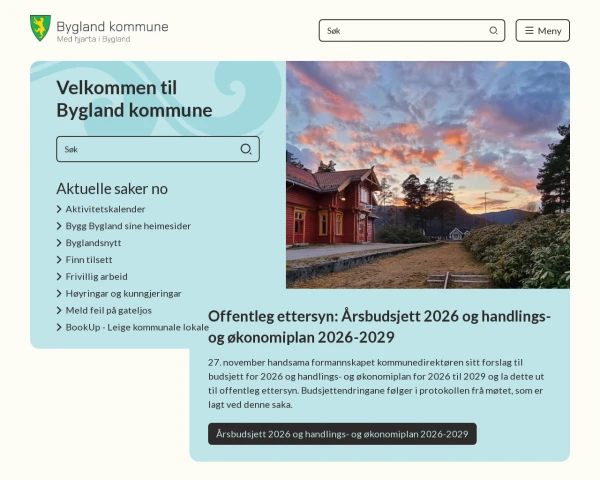
Task: Focus the header Søk input field
Action: tap(412, 31)
